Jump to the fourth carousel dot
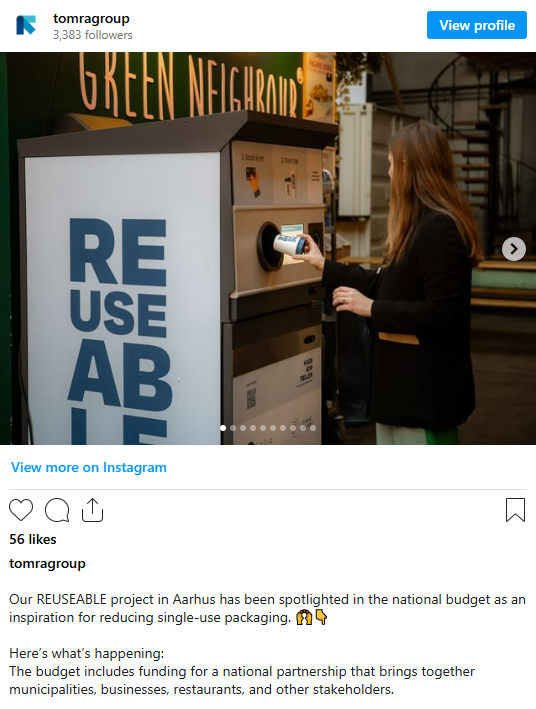This screenshot has height=709, width=536. coord(253,428)
